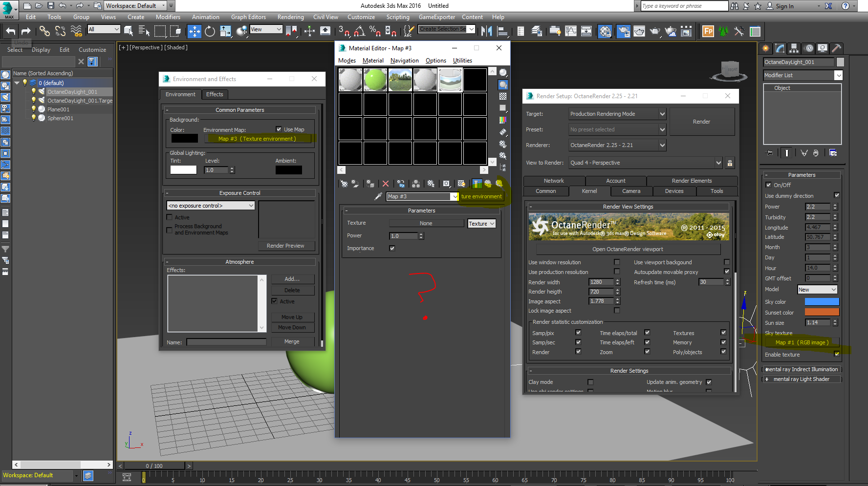The image size is (868, 486).
Task: Click the orange Fp plugin icon
Action: pos(708,31)
